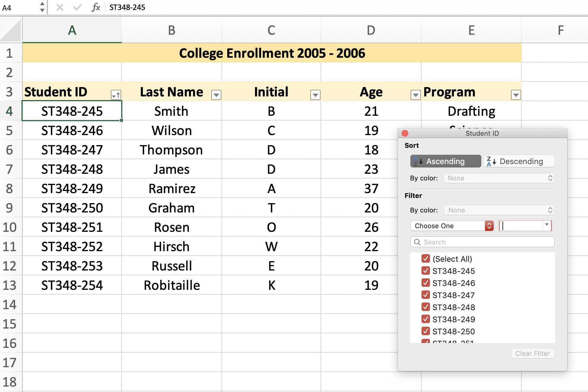Click the formula bar showing ST348-245
The image size is (588, 392).
(346, 7)
